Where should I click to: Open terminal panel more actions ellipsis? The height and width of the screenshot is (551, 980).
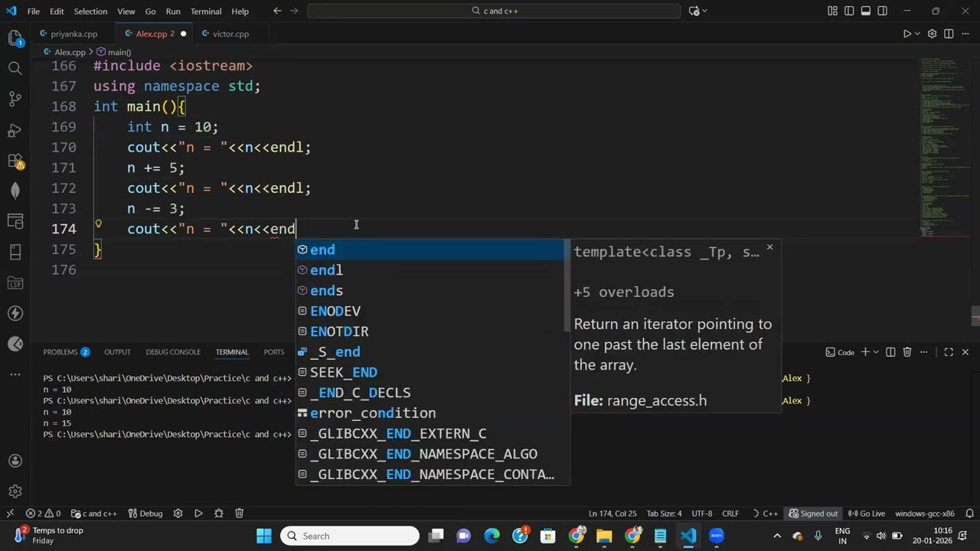[924, 352]
